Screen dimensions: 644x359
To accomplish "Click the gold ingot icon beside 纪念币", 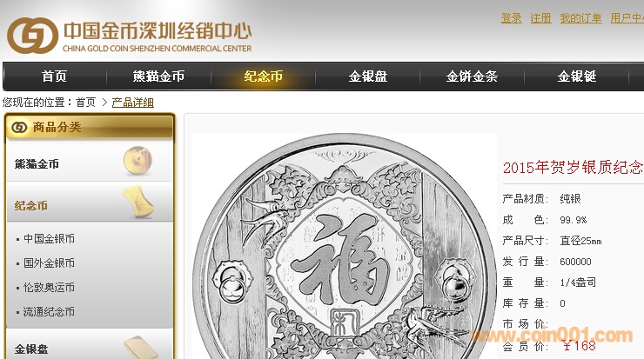I will coord(139,202).
